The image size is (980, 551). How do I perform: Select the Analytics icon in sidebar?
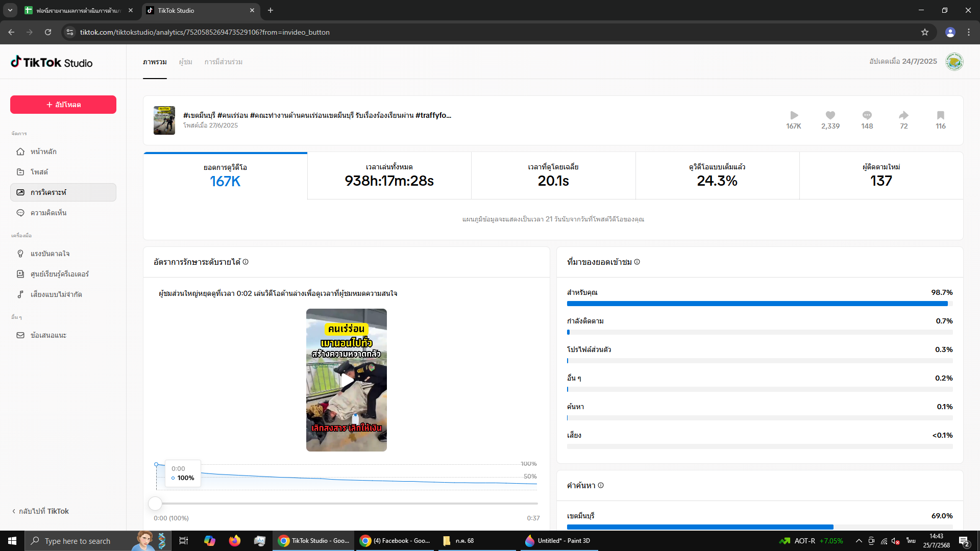pos(20,192)
